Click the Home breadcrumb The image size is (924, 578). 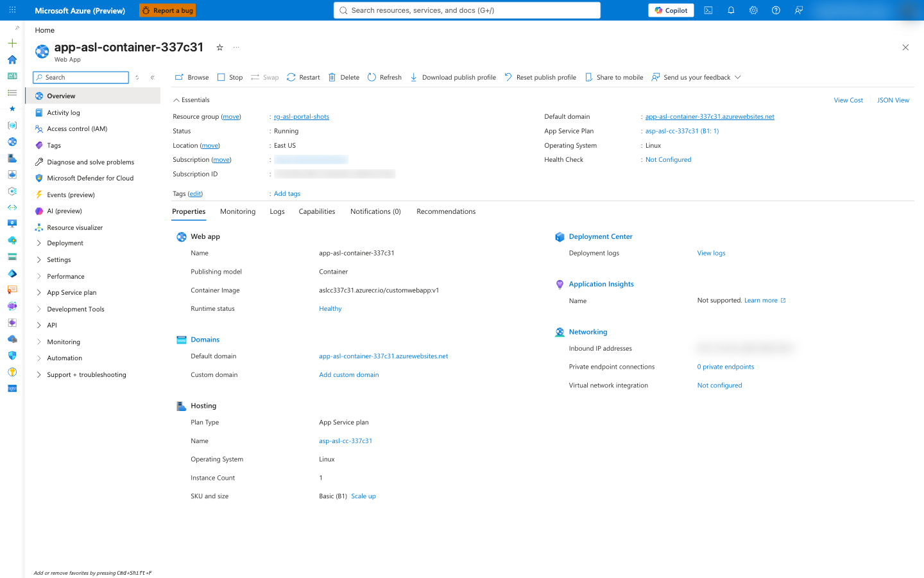tap(45, 30)
